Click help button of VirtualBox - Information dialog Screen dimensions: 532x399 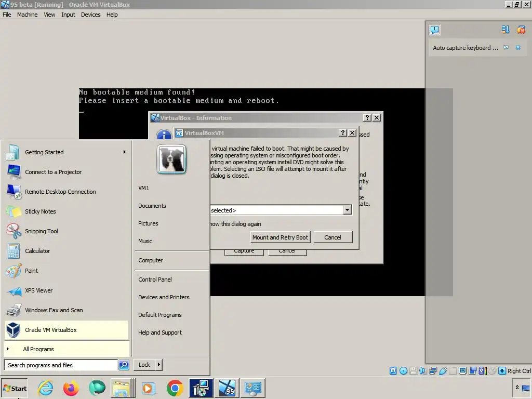coord(367,118)
